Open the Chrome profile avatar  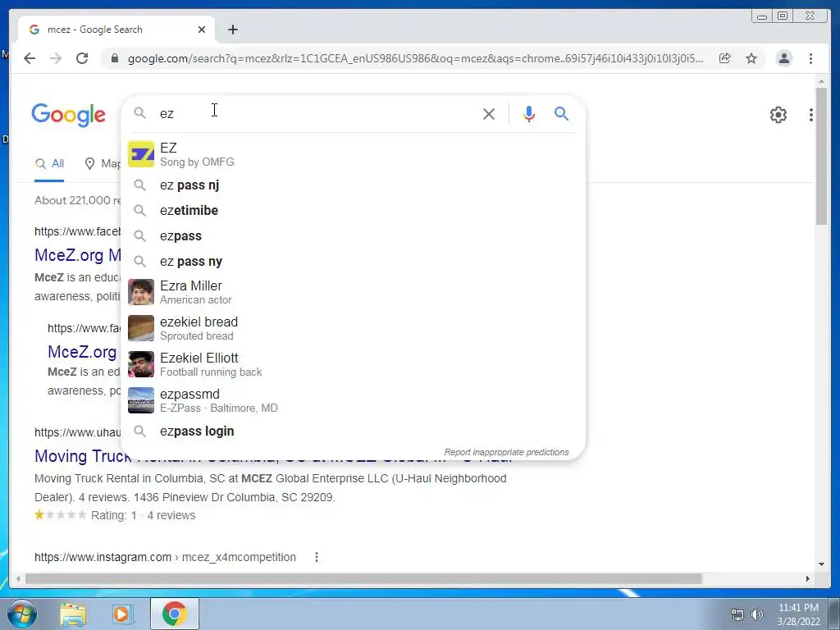[x=783, y=58]
